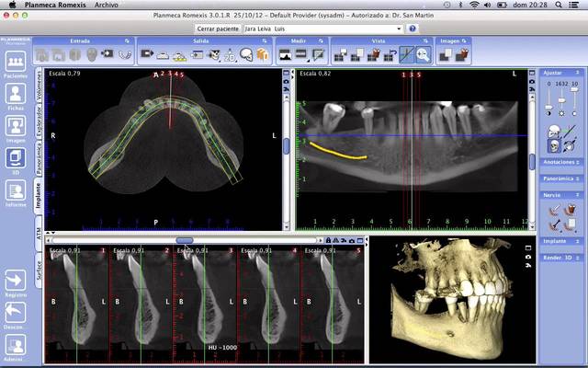
Task: Adjust the brightness slider showing 1632
Action: pyautogui.click(x=561, y=99)
